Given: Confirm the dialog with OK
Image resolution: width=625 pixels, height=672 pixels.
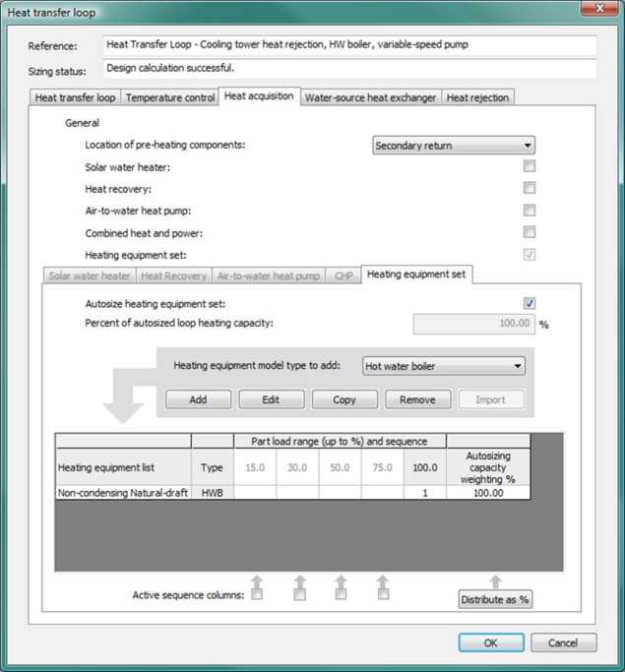Looking at the screenshot, I should [x=490, y=642].
